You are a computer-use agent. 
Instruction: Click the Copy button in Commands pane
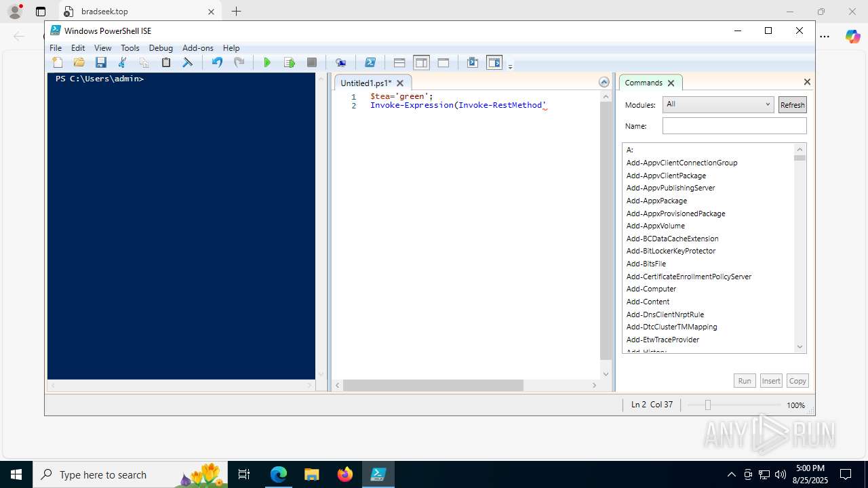pos(797,381)
